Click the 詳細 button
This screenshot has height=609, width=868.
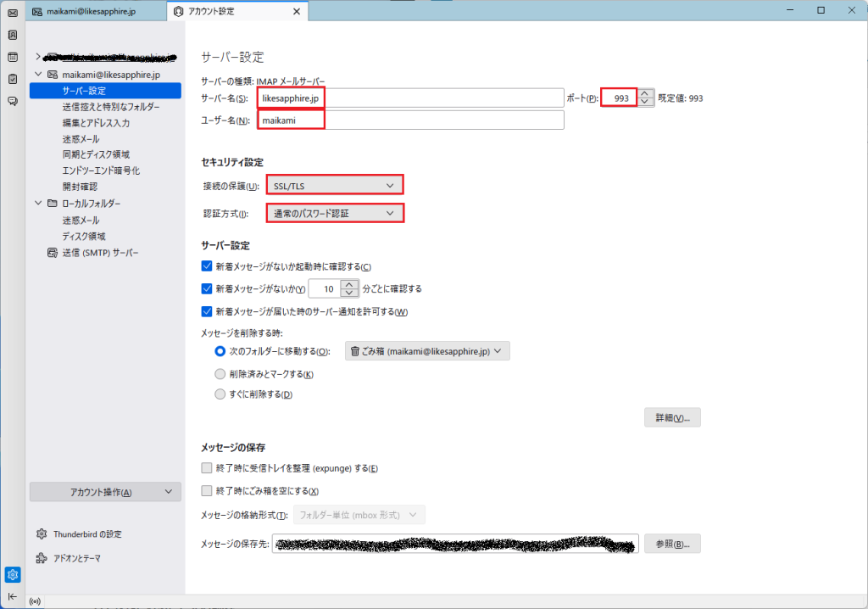tap(672, 417)
